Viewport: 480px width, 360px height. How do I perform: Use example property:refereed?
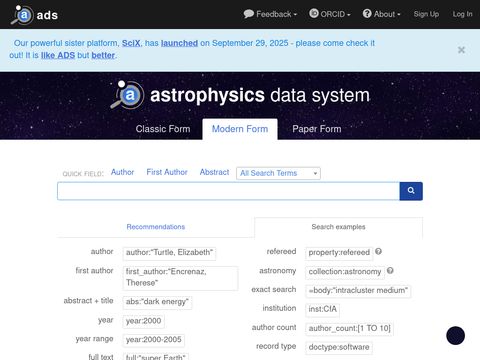coord(339,253)
